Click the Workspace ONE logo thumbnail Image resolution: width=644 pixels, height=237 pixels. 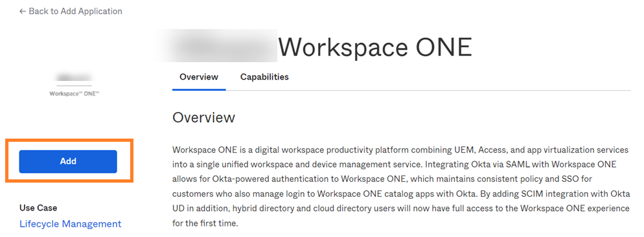(x=75, y=85)
